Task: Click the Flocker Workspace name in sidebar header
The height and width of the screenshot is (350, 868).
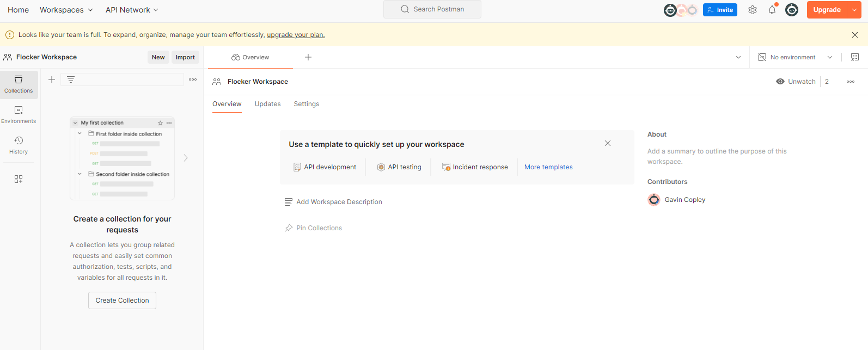Action: [x=46, y=57]
